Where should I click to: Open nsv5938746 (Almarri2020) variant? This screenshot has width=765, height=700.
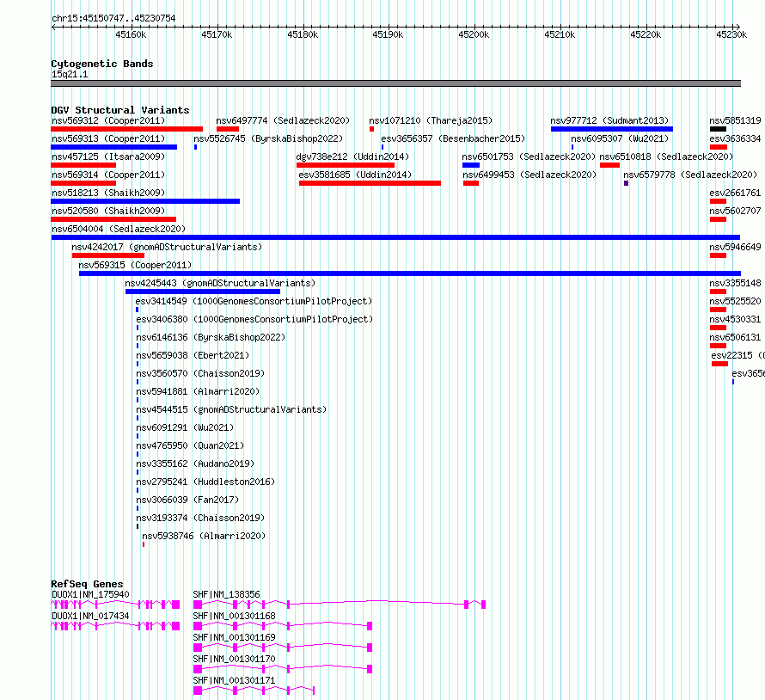(x=204, y=536)
